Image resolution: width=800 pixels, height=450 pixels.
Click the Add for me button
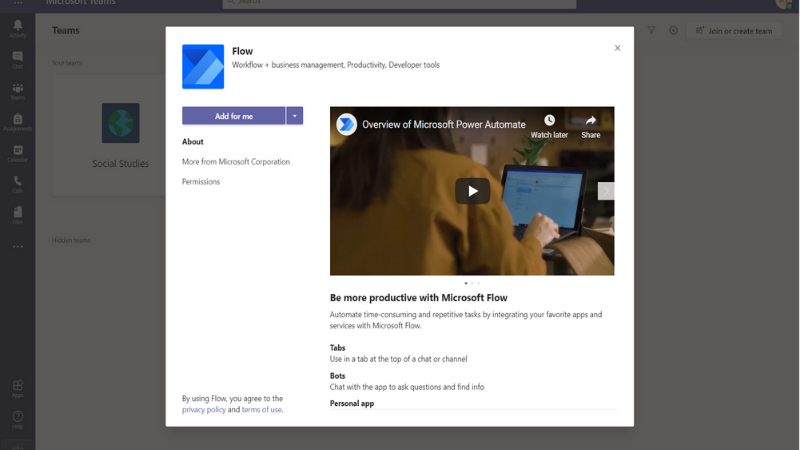234,116
